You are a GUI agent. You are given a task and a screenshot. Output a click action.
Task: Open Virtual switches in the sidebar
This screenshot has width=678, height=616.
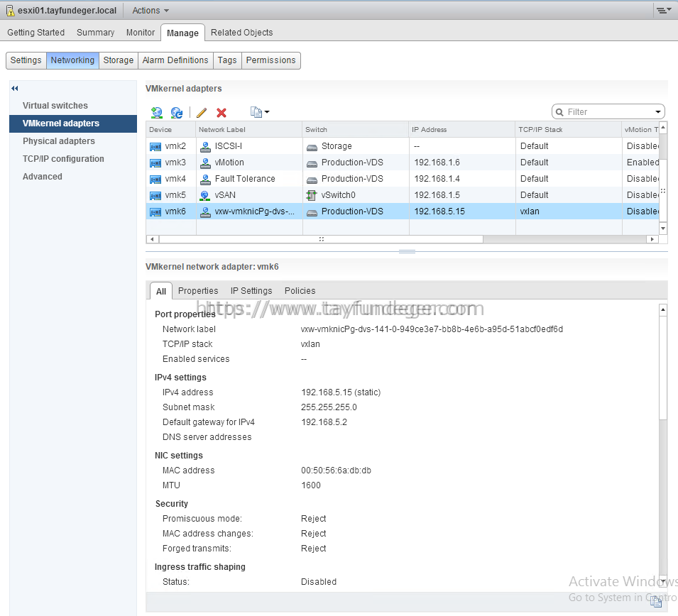(55, 106)
